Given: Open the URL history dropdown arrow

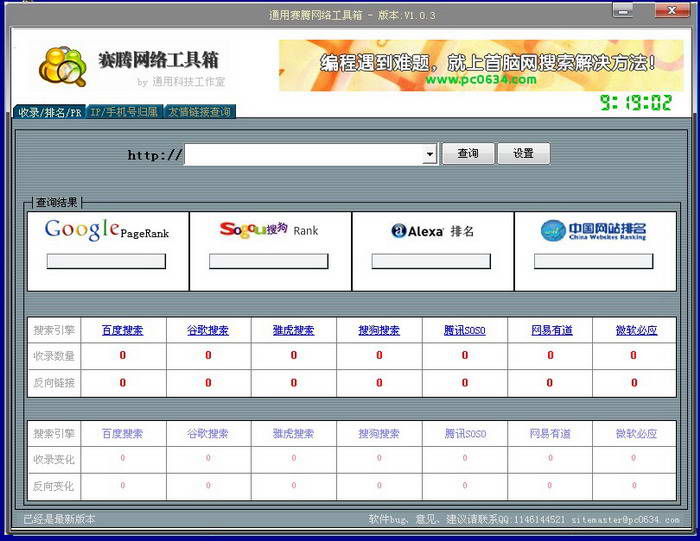Looking at the screenshot, I should (429, 154).
